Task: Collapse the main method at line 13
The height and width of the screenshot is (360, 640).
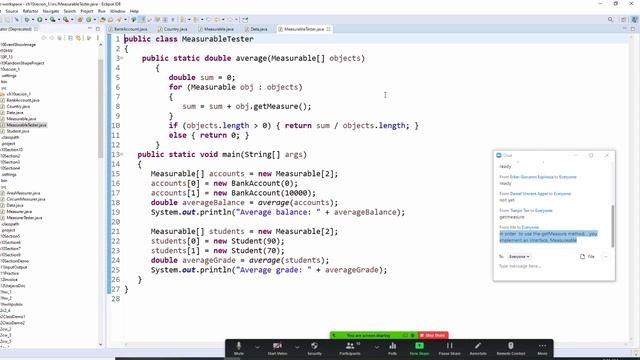Action: 122,154
